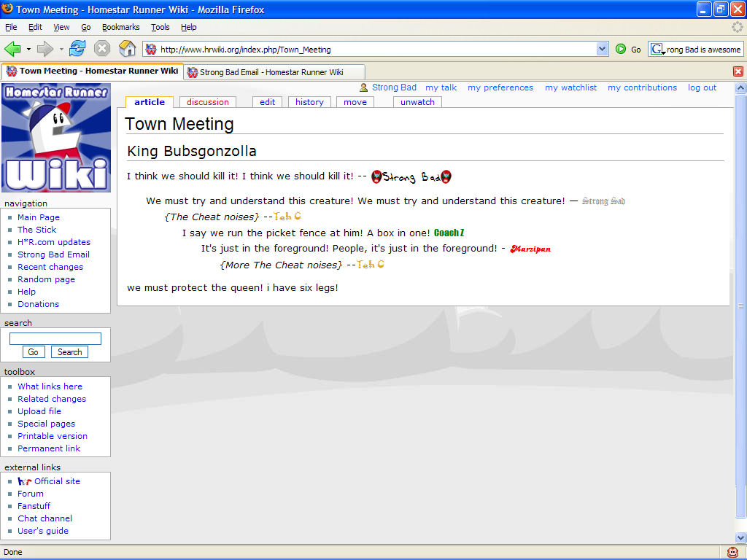Switch to the Strong Bad Email browser tab

pos(274,72)
